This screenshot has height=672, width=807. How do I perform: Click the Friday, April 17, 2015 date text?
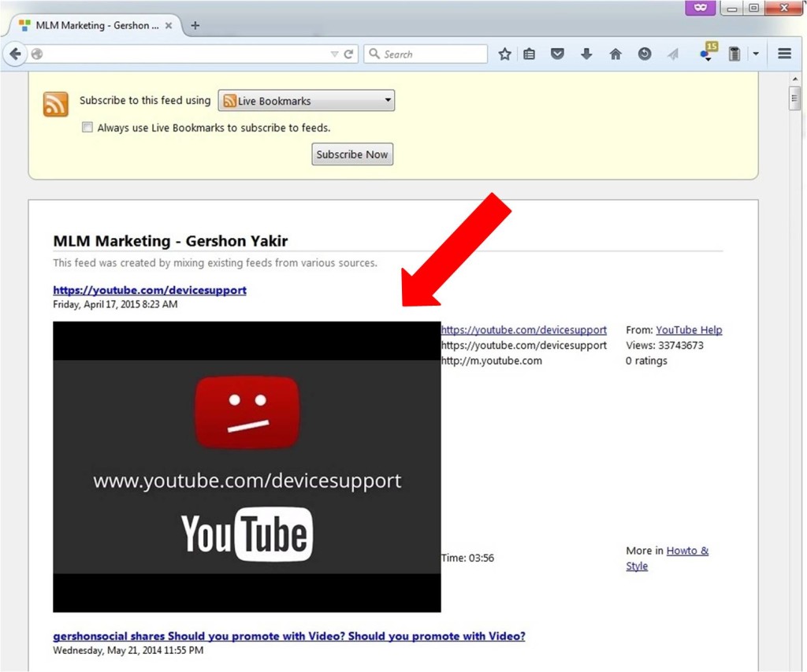click(x=115, y=304)
